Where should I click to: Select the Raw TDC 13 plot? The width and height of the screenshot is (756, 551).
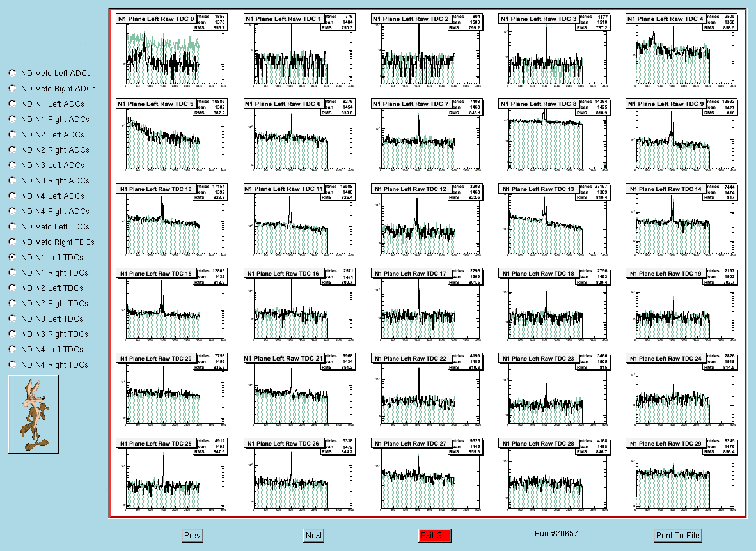554,221
